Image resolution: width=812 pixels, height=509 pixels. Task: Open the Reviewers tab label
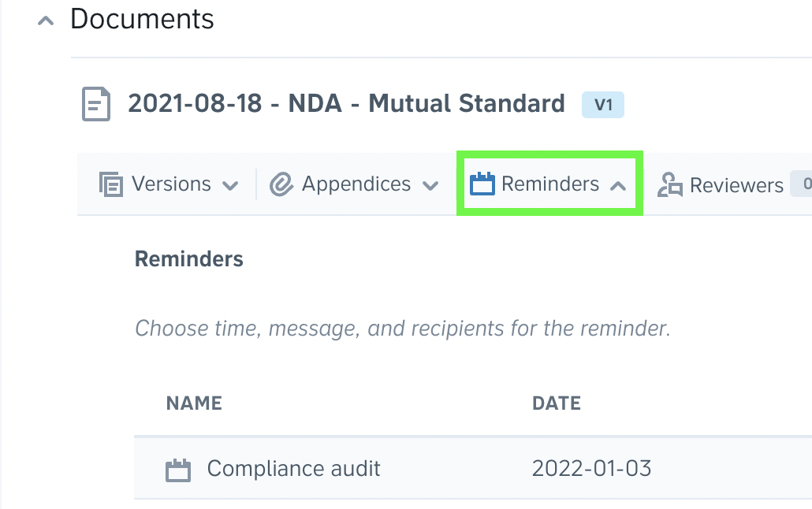click(736, 185)
